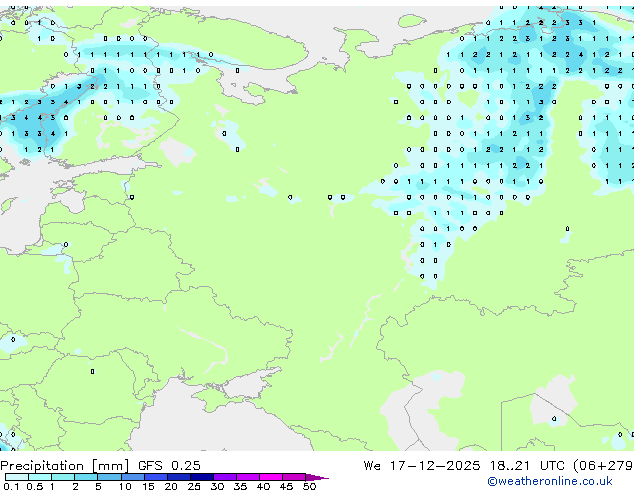Image resolution: width=634 pixels, height=490 pixels.
Task: Select the 'Precipitation [mm]' title text
Action: coord(65,466)
